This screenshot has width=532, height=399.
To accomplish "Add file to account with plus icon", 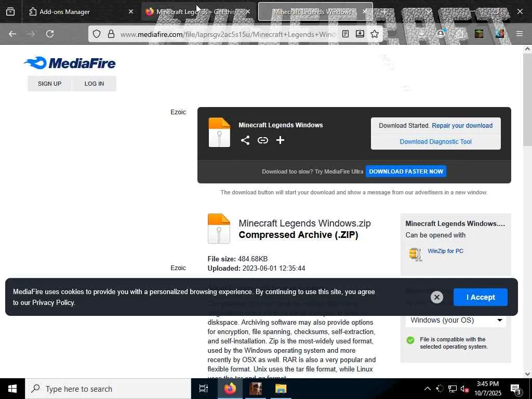I will [280, 140].
